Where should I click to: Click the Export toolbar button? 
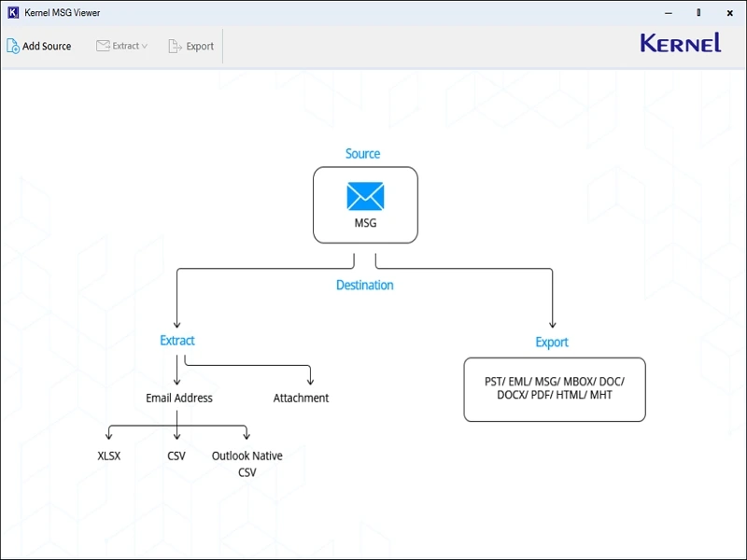191,45
